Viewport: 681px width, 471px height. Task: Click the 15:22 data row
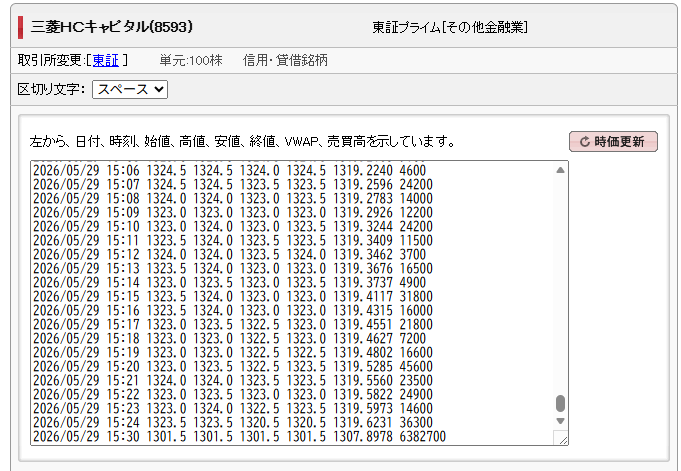point(233,394)
